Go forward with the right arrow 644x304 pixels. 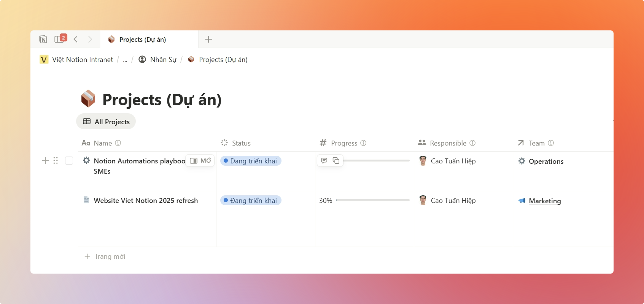point(90,39)
